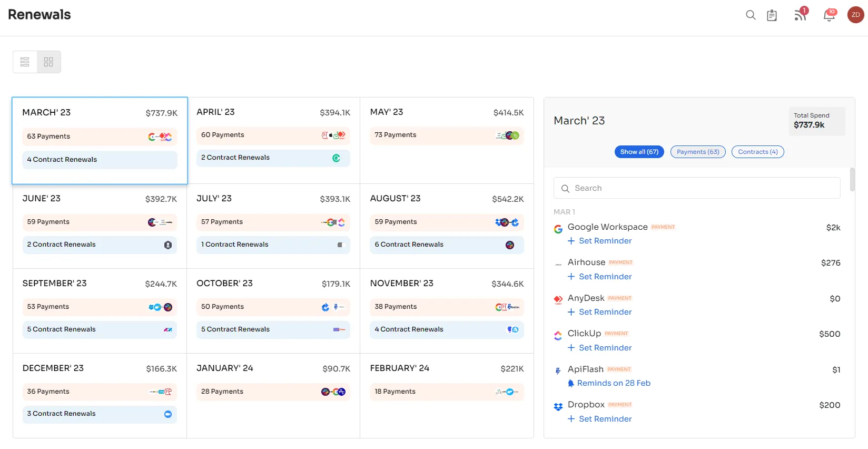Image resolution: width=868 pixels, height=449 pixels.
Task: Open August' 23 59 Payments row
Action: pos(447,222)
